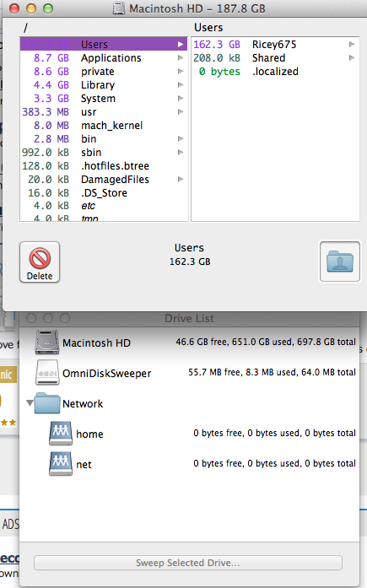Select OmniDiskSweeper name in Drive List
Screen dimensions: 367x588
tap(107, 373)
